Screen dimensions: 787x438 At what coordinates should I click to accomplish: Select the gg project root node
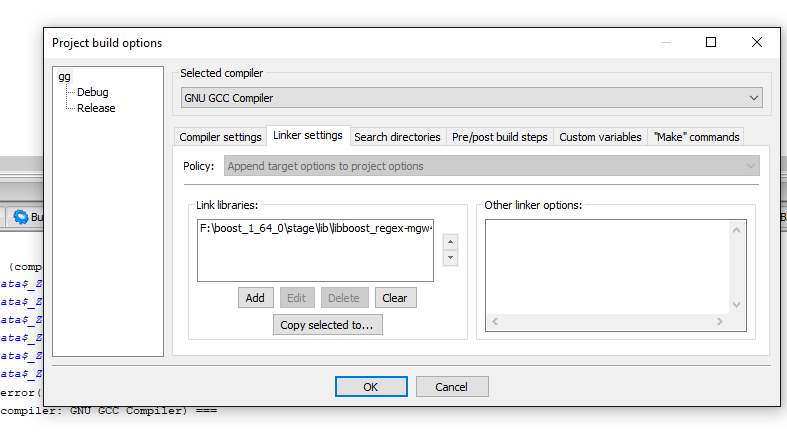pyautogui.click(x=65, y=76)
